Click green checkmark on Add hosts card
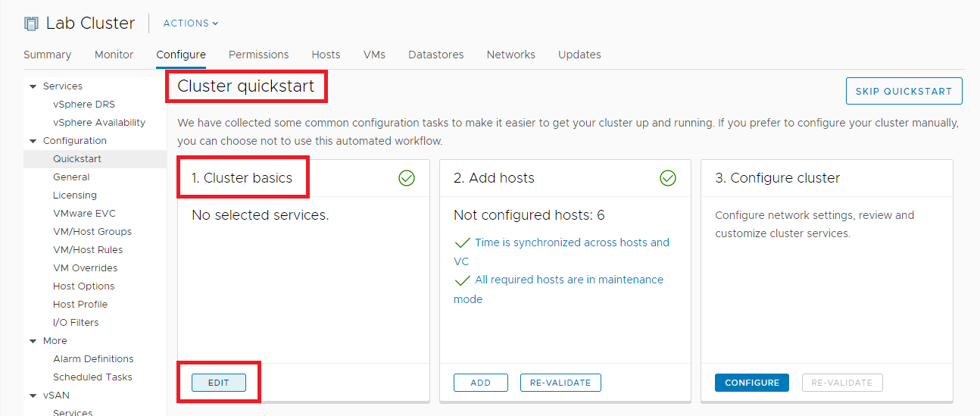Image resolution: width=980 pixels, height=416 pixels. click(668, 178)
